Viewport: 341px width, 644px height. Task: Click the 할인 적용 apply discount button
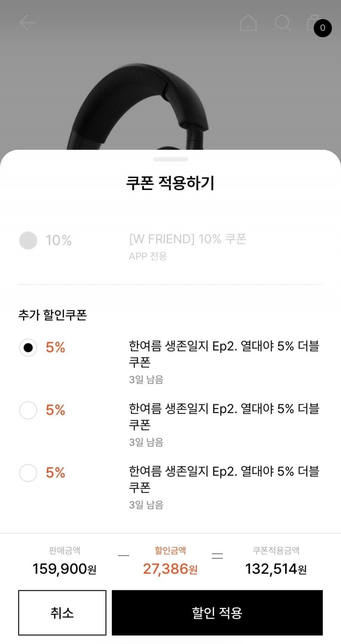pyautogui.click(x=217, y=613)
